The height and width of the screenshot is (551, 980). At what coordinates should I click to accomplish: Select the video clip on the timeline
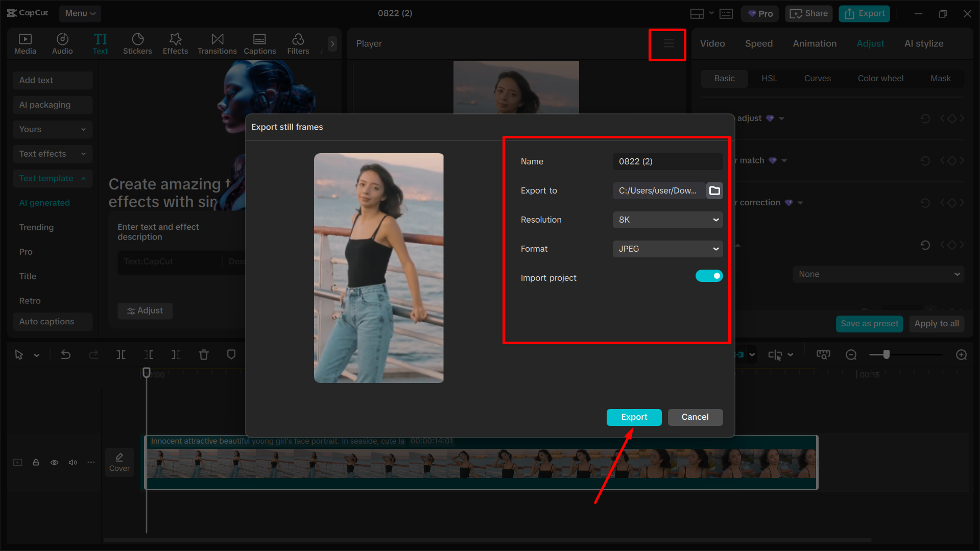pos(481,463)
